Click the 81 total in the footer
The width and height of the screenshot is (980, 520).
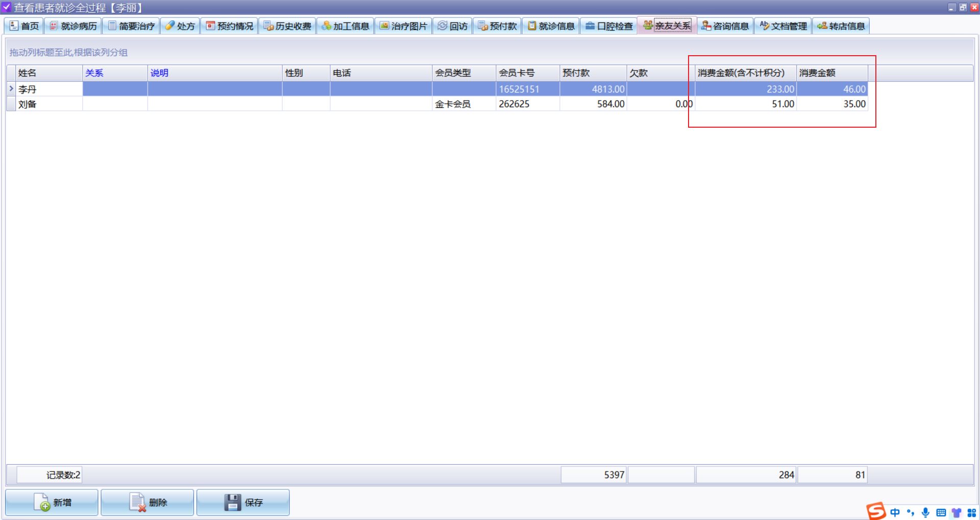point(832,475)
